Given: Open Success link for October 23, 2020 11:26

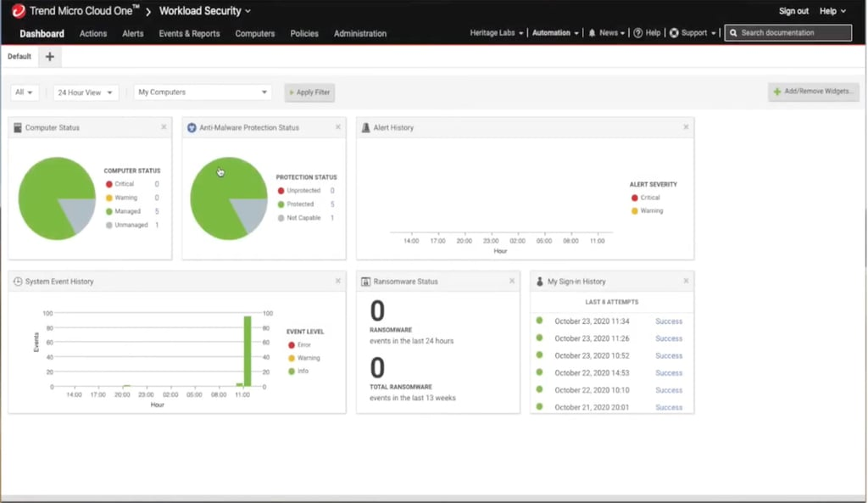Looking at the screenshot, I should (x=669, y=338).
